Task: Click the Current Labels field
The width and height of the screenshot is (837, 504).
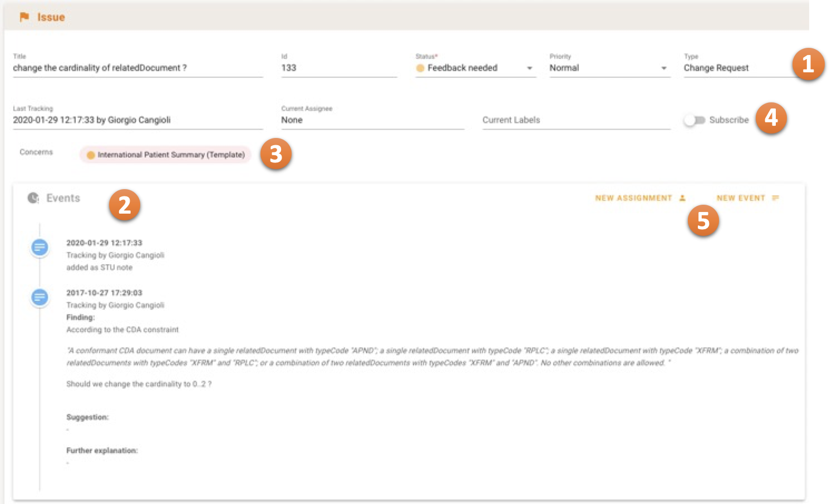Action: click(576, 120)
